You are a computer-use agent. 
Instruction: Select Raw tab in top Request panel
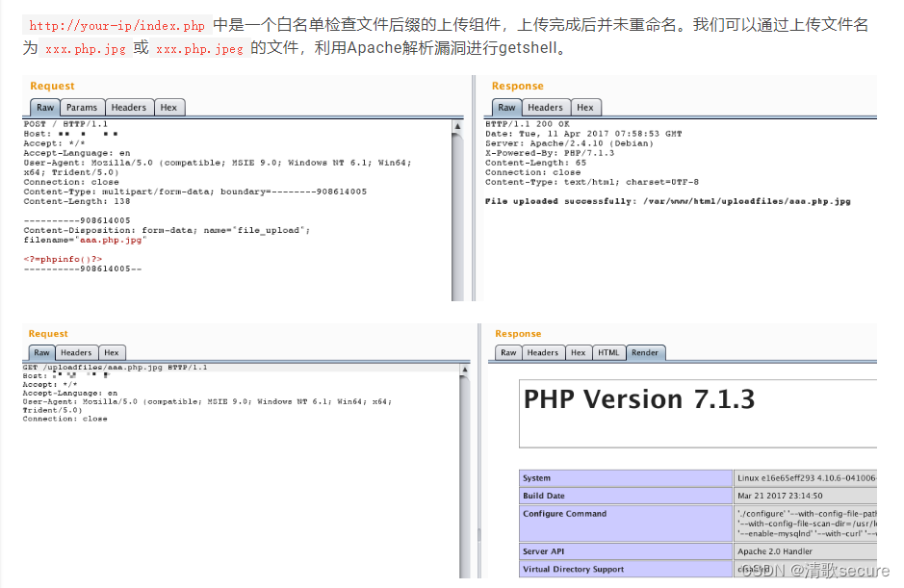(x=45, y=107)
